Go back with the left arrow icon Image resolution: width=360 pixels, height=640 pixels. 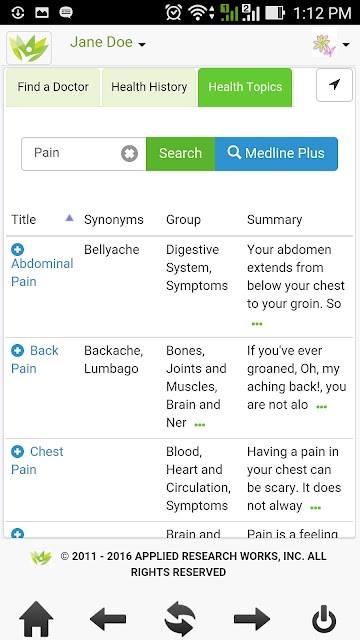[x=108, y=619]
